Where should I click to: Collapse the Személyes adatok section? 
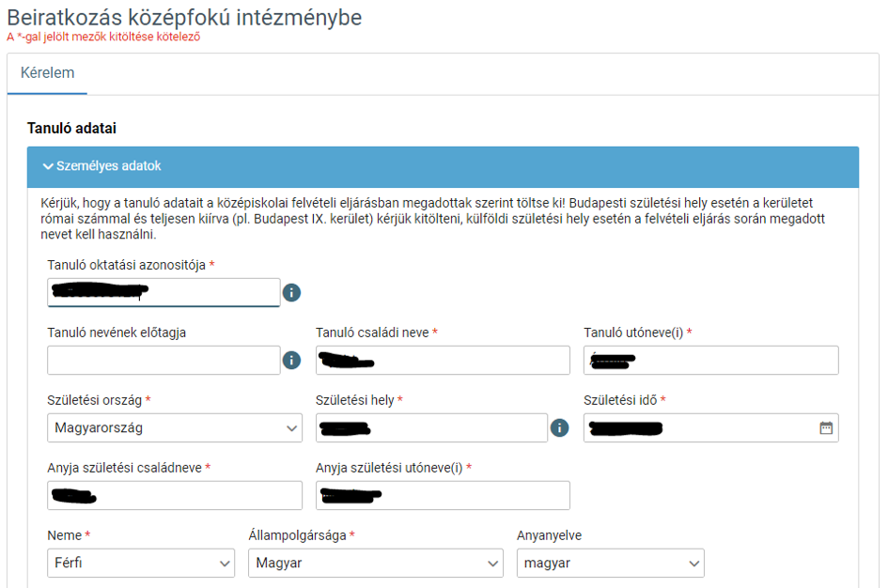101,166
